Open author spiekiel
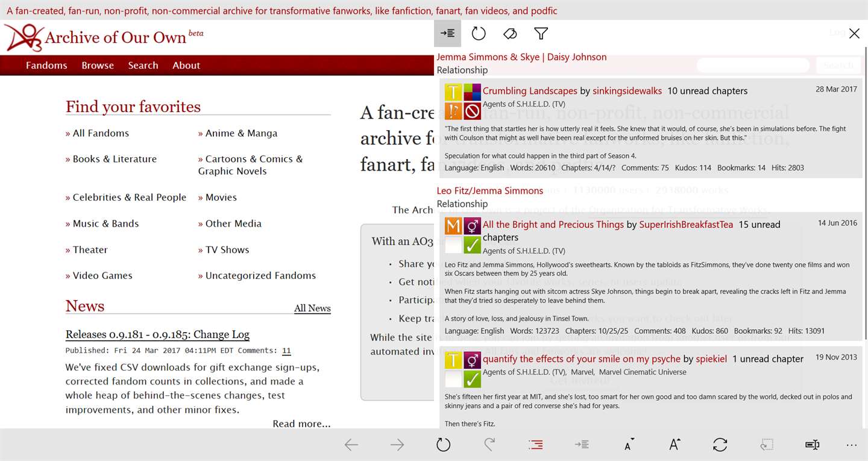The image size is (868, 461). (711, 359)
